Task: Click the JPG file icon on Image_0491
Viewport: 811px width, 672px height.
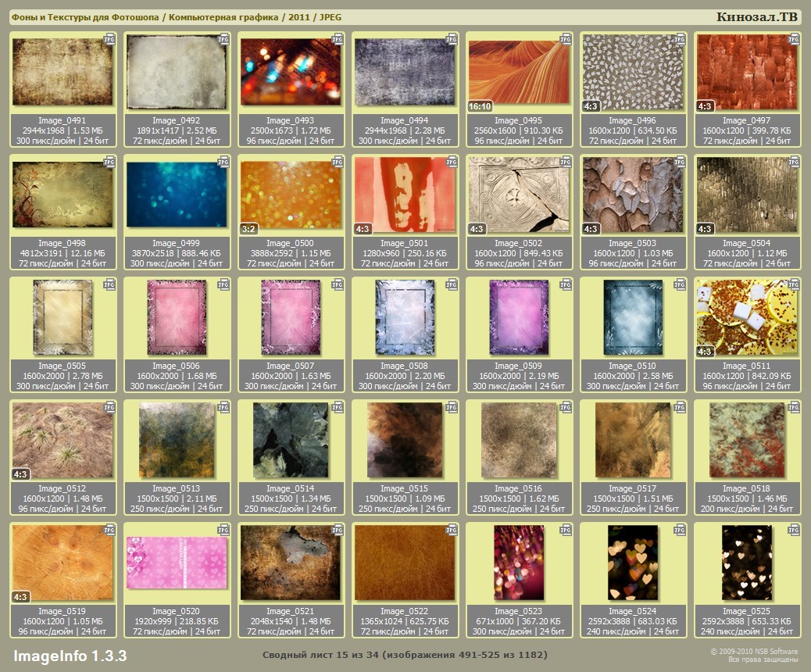Action: click(109, 38)
